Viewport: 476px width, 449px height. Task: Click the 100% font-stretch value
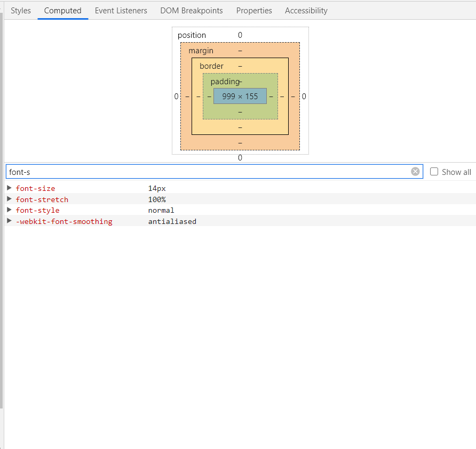pos(157,199)
